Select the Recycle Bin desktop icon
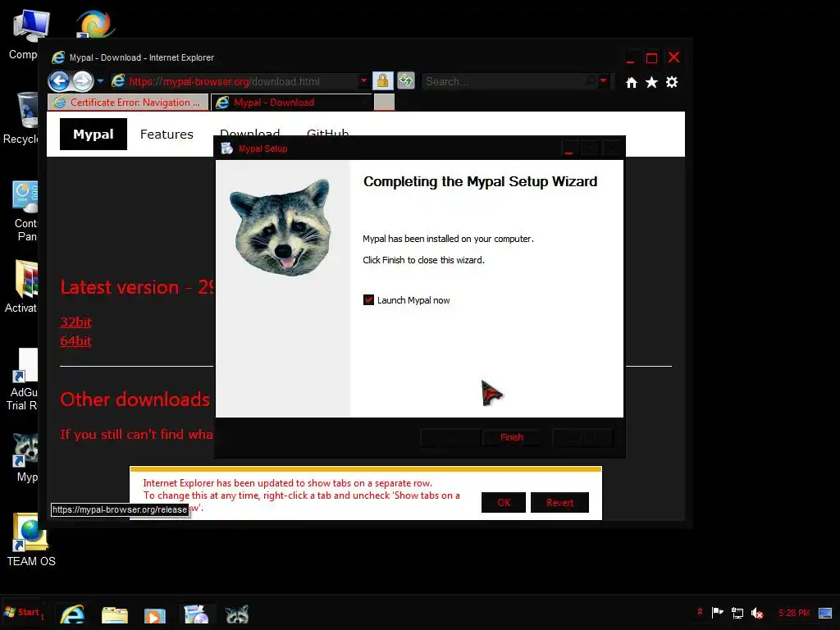Viewport: 840px width, 630px height. [x=22, y=118]
